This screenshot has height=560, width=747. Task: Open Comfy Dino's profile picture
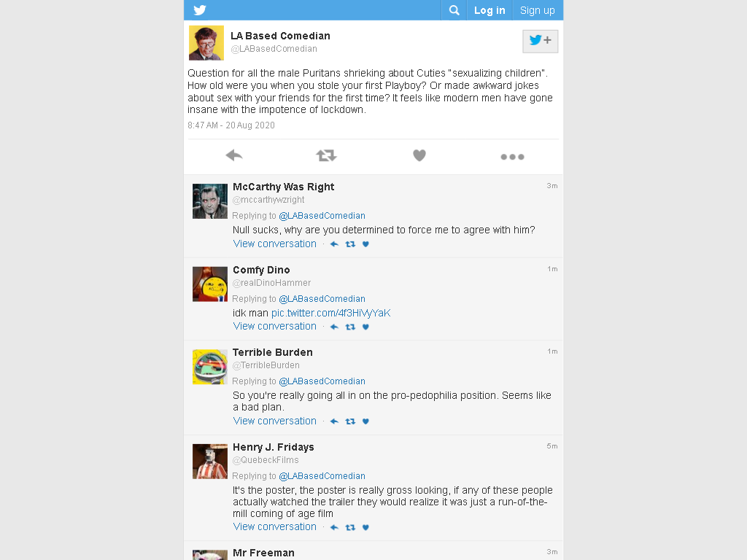point(210,284)
